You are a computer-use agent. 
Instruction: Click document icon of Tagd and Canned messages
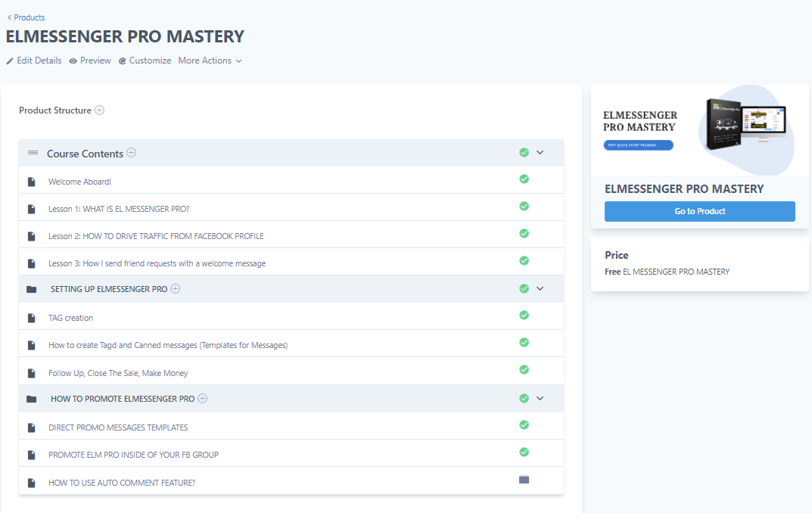(x=32, y=345)
